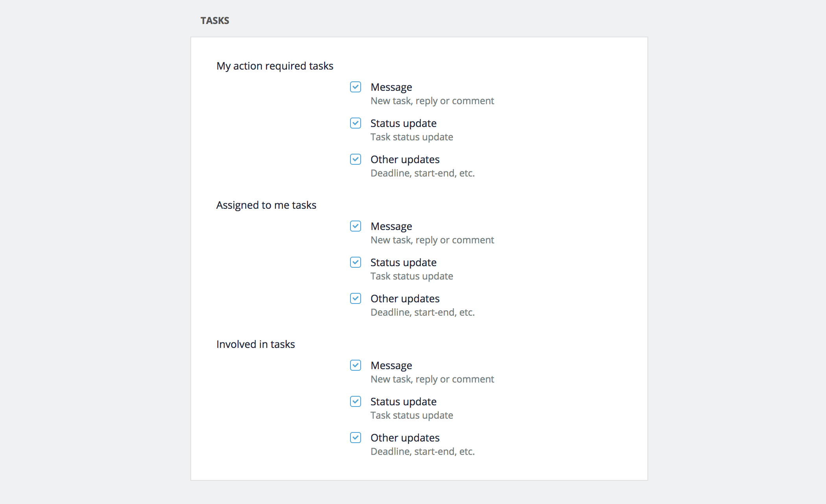Click Status update label in My action required tasks
This screenshot has height=504, width=826.
(404, 123)
